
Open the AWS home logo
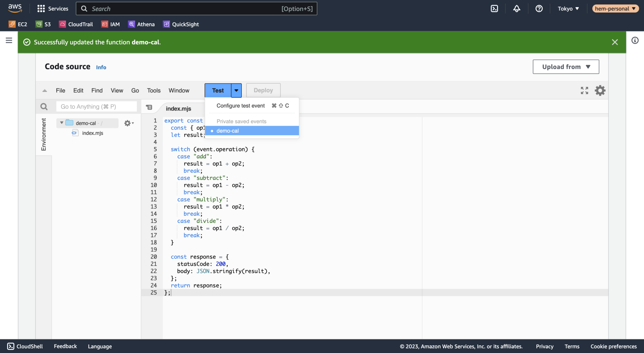[15, 9]
